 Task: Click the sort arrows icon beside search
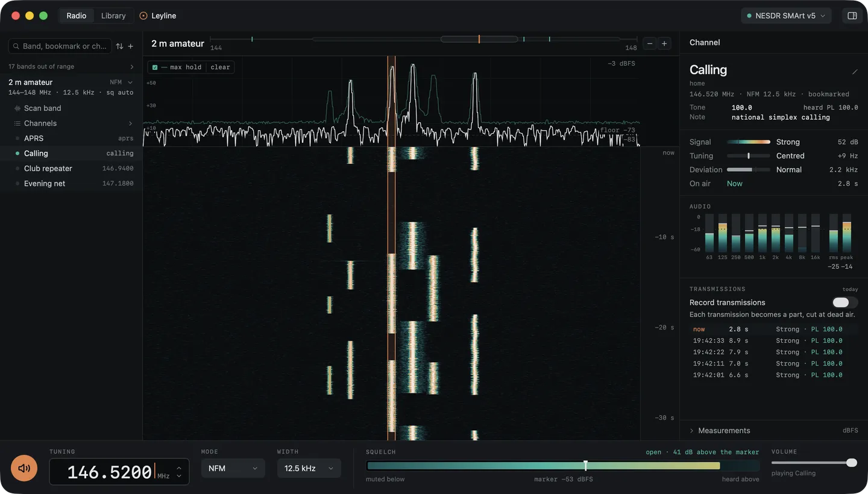click(x=119, y=46)
